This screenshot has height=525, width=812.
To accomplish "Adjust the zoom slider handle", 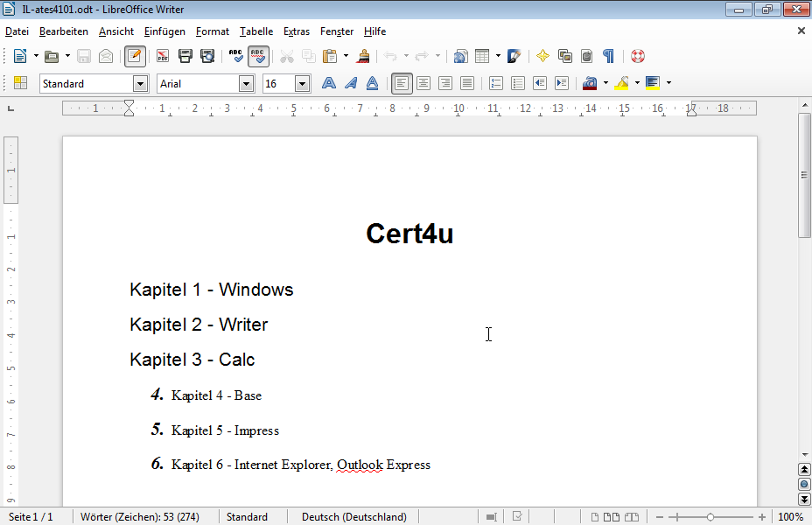I will [710, 517].
